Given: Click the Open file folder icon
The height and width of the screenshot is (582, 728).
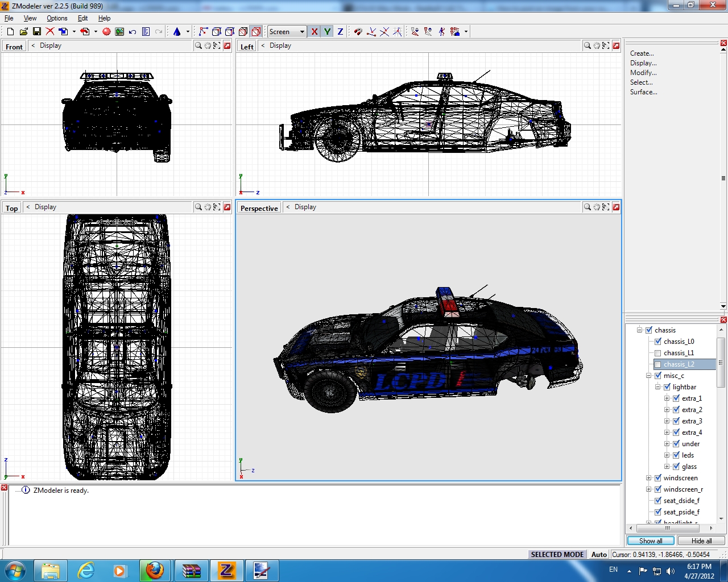Looking at the screenshot, I should pyautogui.click(x=23, y=32).
